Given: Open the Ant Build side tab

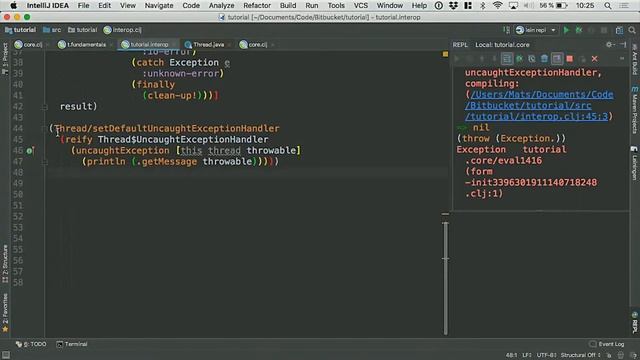Looking at the screenshot, I should (x=635, y=59).
